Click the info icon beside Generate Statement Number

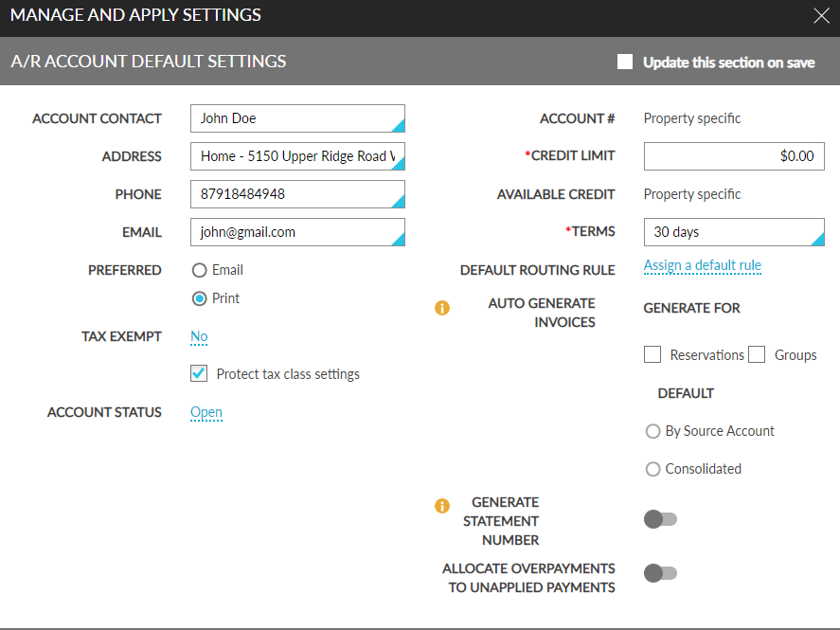(x=442, y=505)
